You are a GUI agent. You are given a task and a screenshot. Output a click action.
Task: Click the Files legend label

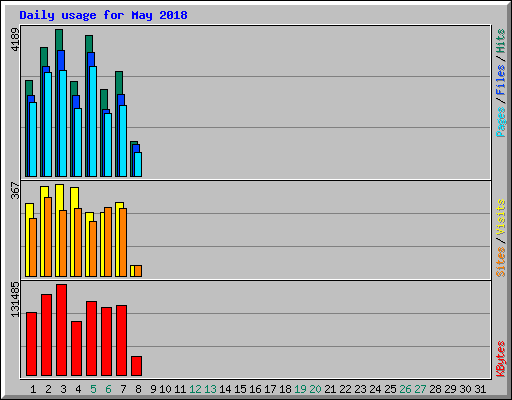(x=501, y=80)
